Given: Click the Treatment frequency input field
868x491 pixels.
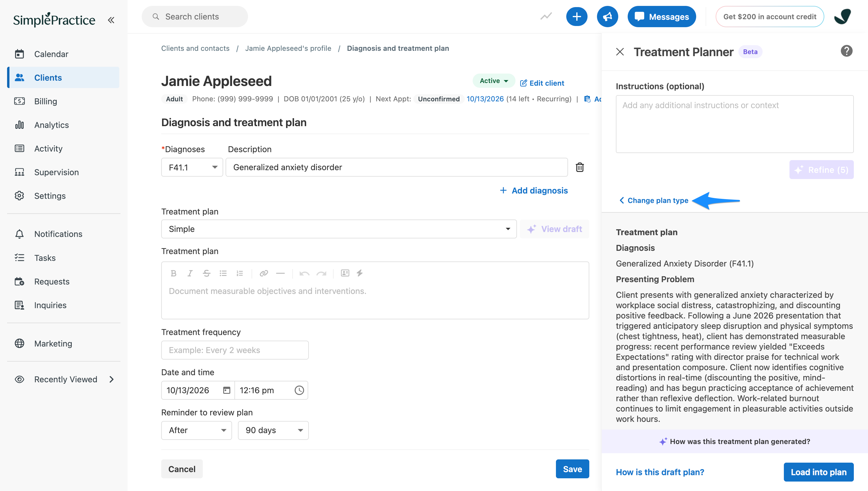Looking at the screenshot, I should pos(235,350).
